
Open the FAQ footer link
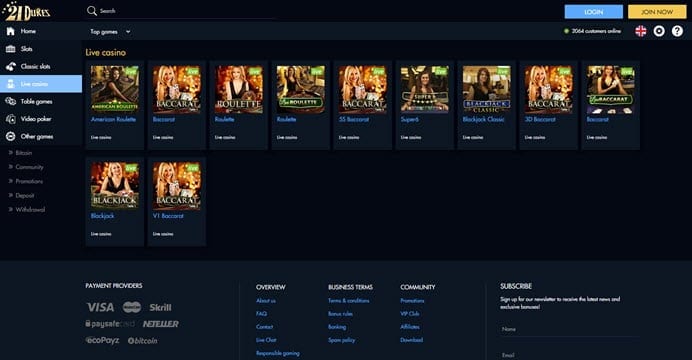(x=261, y=314)
